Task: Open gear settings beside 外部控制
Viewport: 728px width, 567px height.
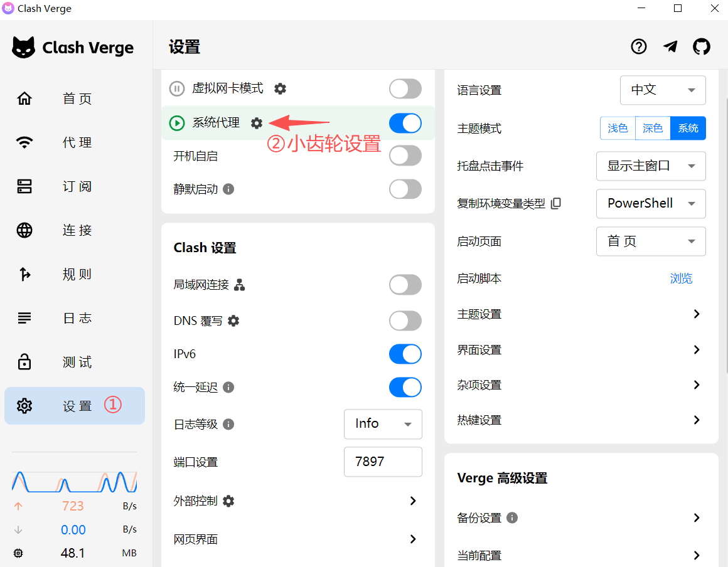Action: (228, 501)
